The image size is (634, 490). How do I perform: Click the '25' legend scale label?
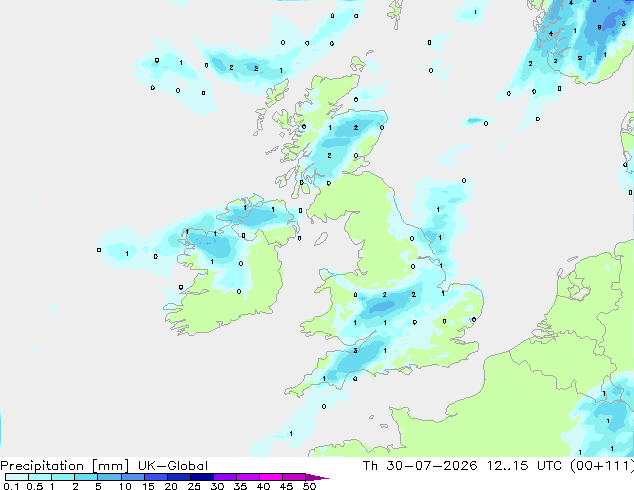point(194,486)
